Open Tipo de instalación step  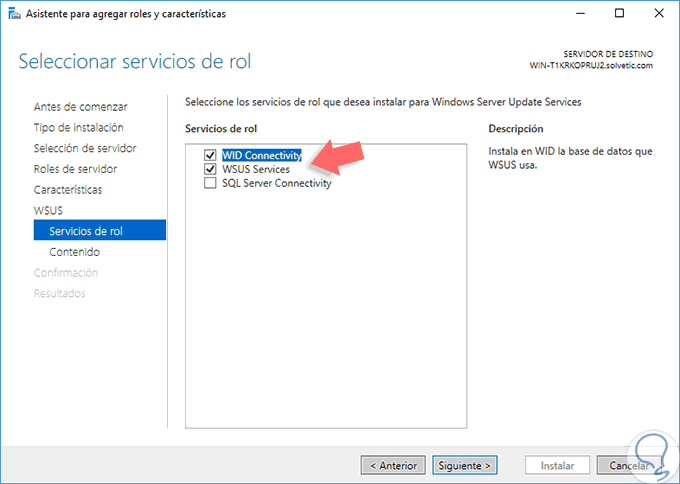[78, 127]
